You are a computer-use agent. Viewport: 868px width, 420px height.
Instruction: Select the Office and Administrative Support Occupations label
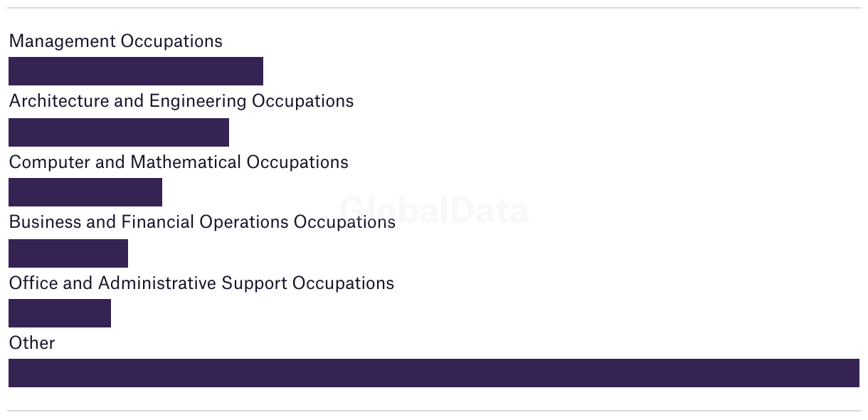tap(201, 283)
